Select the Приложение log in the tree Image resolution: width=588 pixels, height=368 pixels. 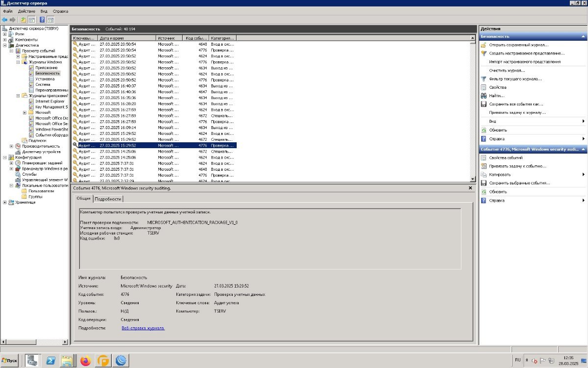47,68
